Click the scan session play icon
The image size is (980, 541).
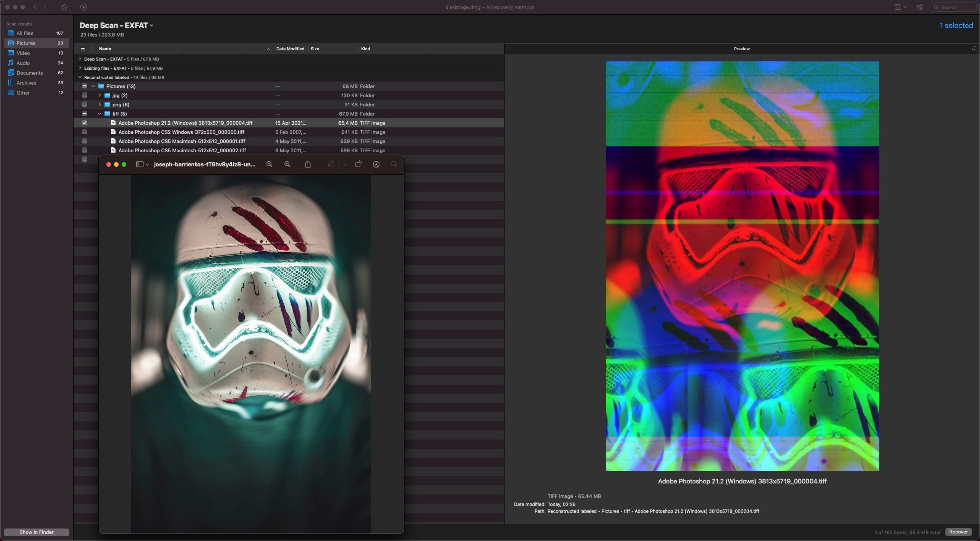point(83,7)
